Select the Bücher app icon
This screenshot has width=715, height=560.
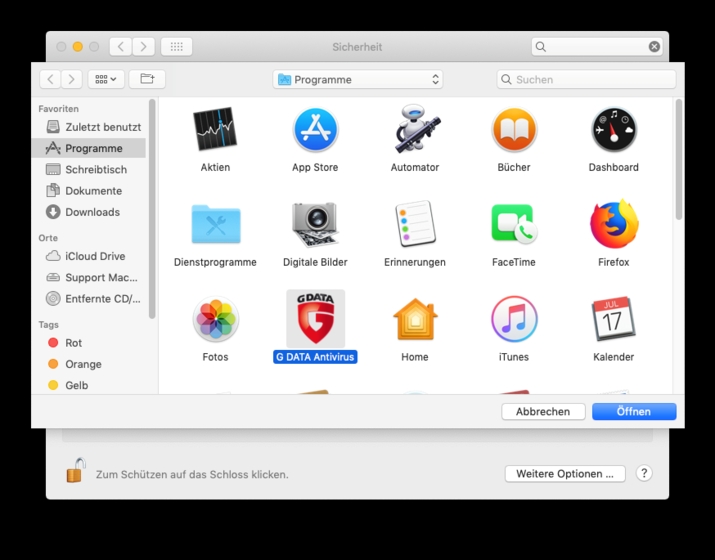[514, 129]
